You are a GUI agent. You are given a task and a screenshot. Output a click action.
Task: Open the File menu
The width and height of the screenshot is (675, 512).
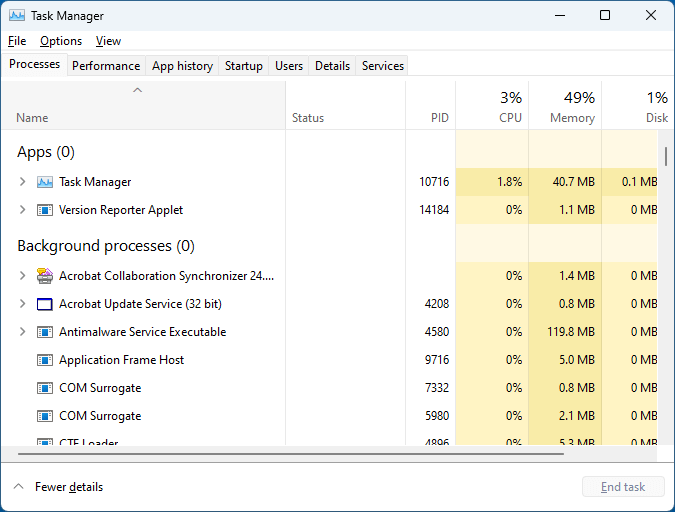(17, 41)
